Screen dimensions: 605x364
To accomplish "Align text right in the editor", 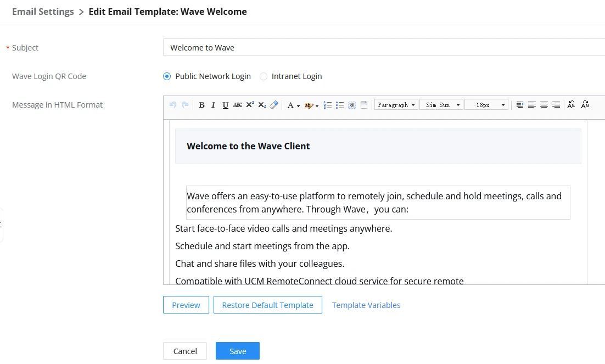I will click(556, 105).
